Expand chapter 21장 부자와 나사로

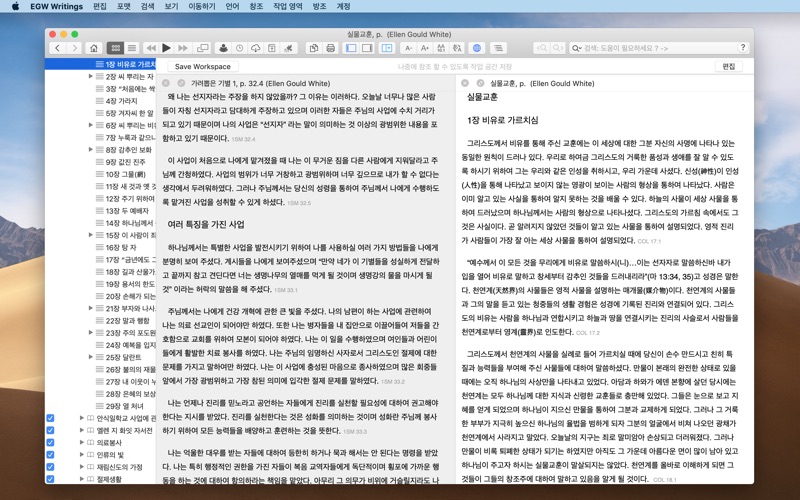(x=90, y=308)
